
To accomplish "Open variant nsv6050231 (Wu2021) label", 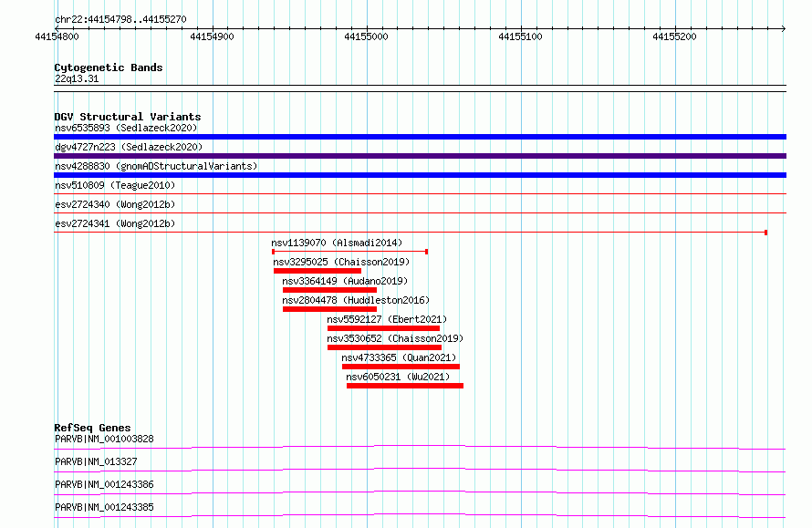I will (x=398, y=377).
